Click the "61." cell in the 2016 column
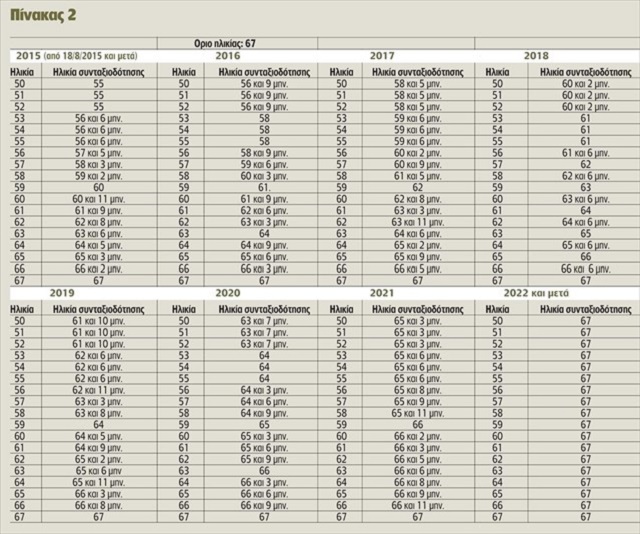This screenshot has height=534, width=640. pyautogui.click(x=264, y=187)
